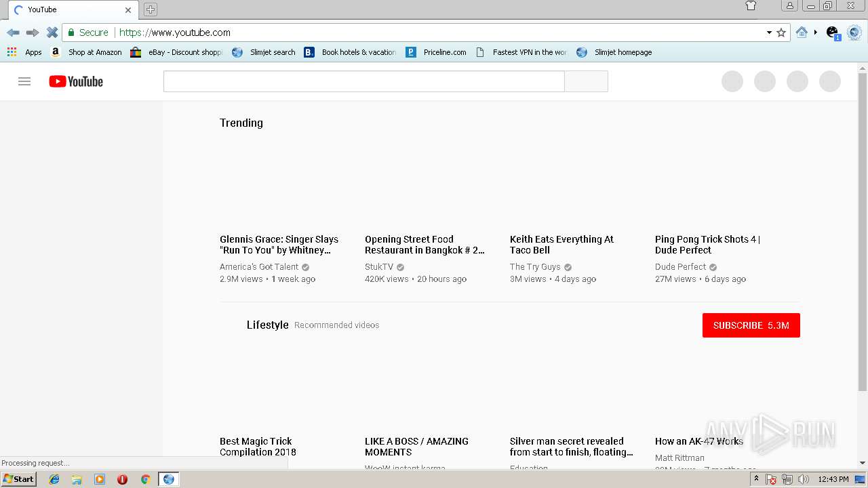This screenshot has width=868, height=488.
Task: Open the Book hotels & vacation bookmark
Action: (350, 52)
